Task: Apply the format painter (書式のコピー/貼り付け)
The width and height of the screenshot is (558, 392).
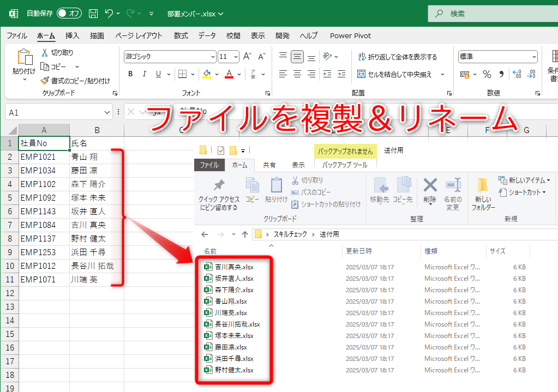Action: pyautogui.click(x=76, y=80)
